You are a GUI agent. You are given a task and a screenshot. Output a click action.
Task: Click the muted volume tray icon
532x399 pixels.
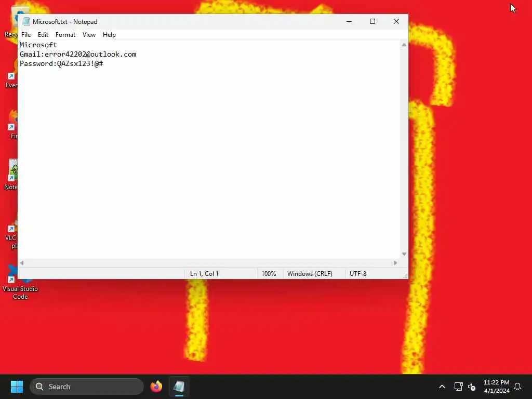point(472,387)
